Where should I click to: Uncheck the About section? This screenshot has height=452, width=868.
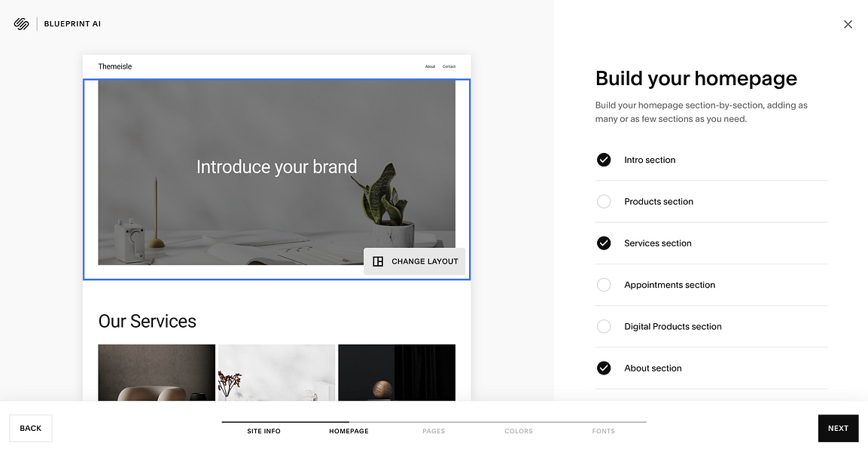[x=604, y=368]
